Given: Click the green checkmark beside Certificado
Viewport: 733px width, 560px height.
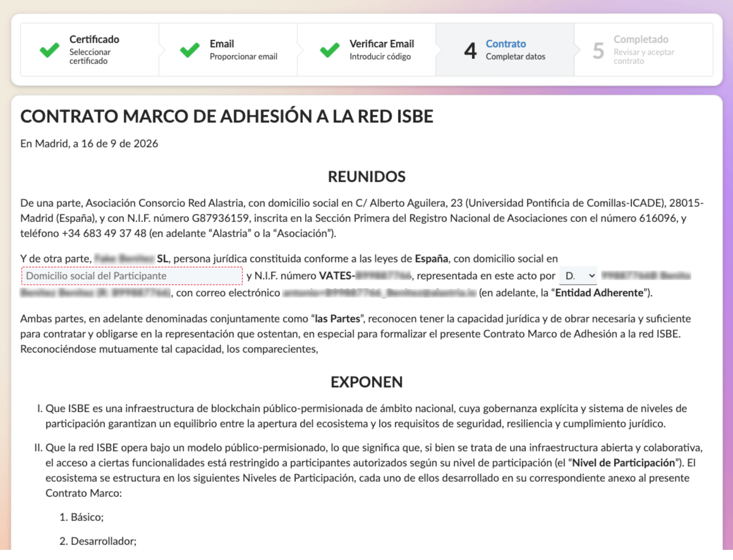Looking at the screenshot, I should (49, 50).
